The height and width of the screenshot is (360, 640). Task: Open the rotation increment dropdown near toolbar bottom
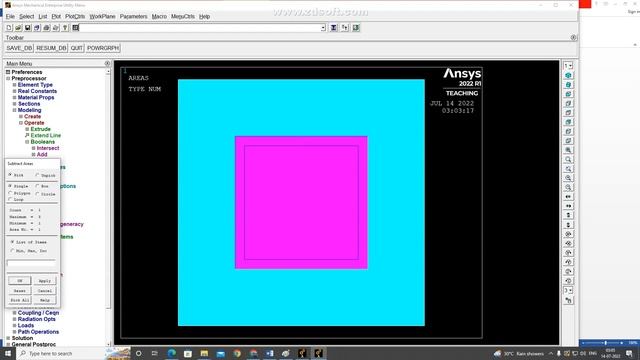click(568, 291)
